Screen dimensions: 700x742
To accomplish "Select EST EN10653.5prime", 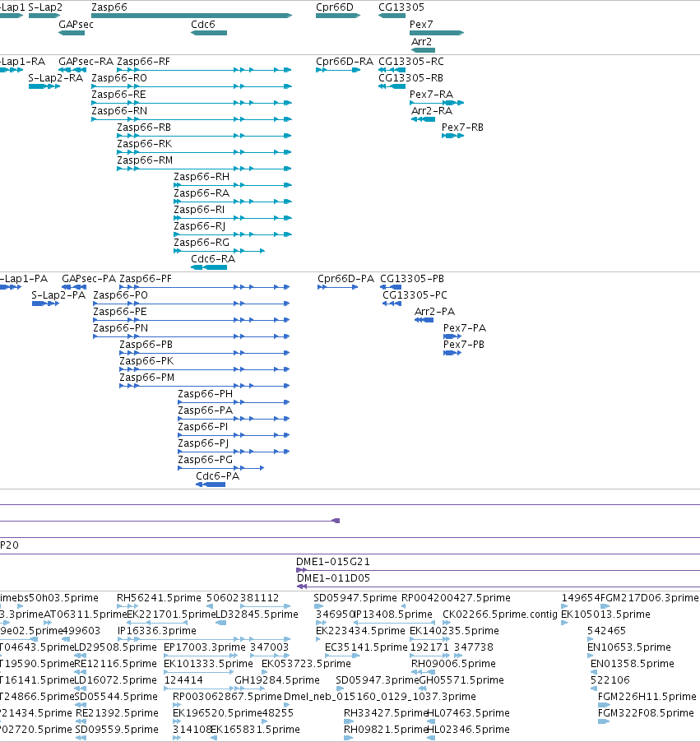I will click(x=629, y=647).
